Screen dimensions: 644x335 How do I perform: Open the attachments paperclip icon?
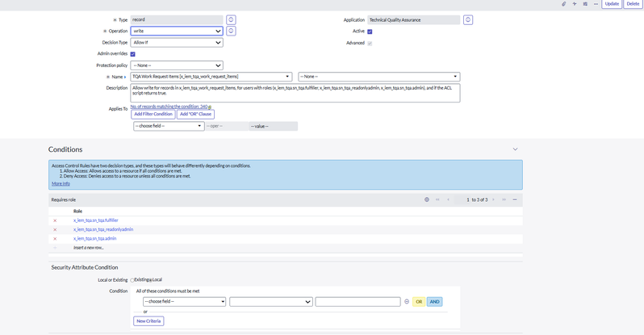tap(563, 4)
